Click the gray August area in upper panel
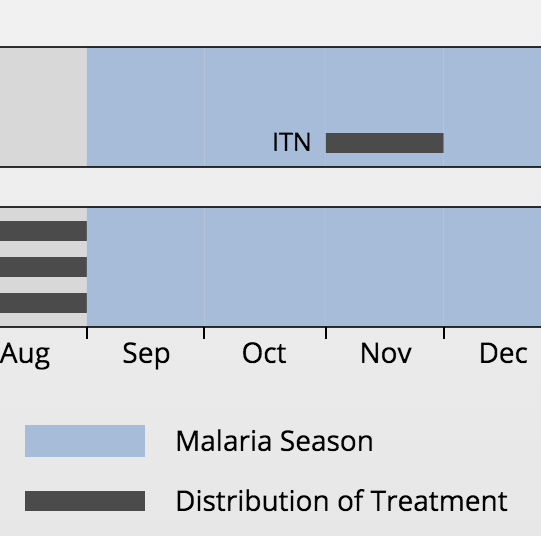Viewport: 541px width, 536px height. [43, 107]
